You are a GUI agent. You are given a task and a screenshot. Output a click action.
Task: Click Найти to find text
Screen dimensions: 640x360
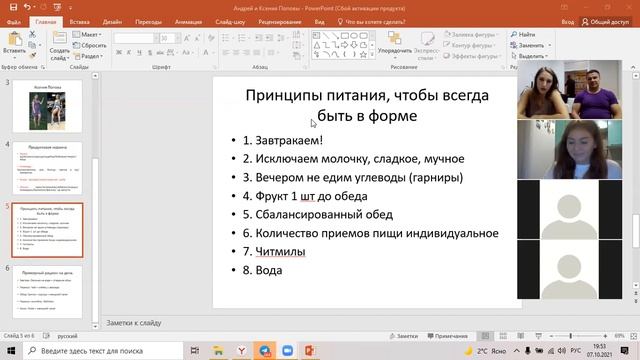tap(523, 34)
